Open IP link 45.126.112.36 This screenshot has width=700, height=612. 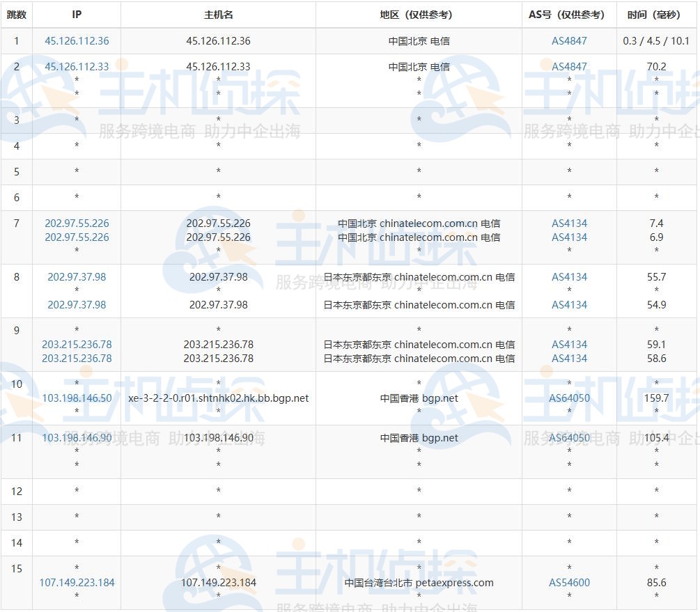(77, 41)
